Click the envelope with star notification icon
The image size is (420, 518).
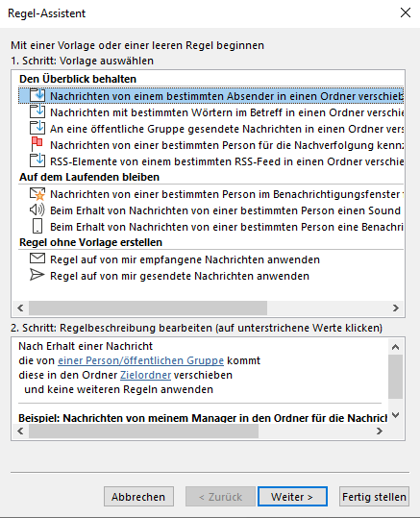click(37, 194)
